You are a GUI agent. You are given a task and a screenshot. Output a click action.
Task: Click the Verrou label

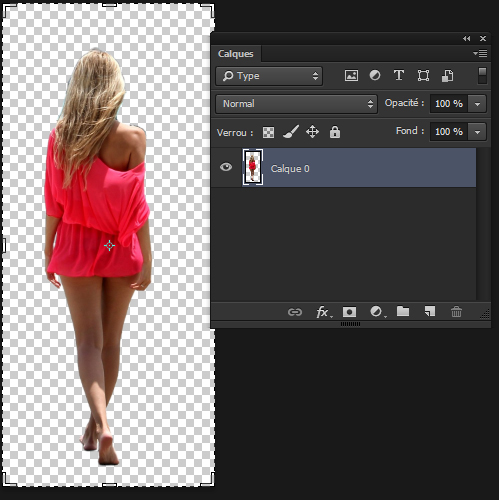click(x=235, y=133)
